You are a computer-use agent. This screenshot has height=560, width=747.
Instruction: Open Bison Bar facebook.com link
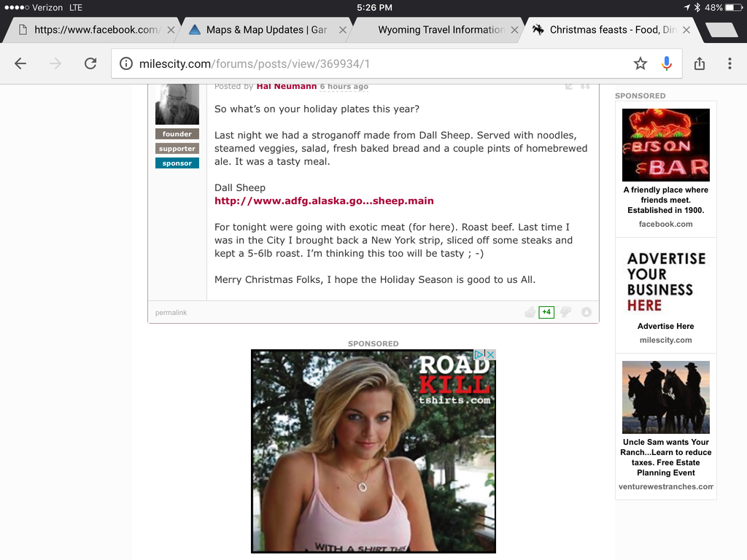point(665,224)
